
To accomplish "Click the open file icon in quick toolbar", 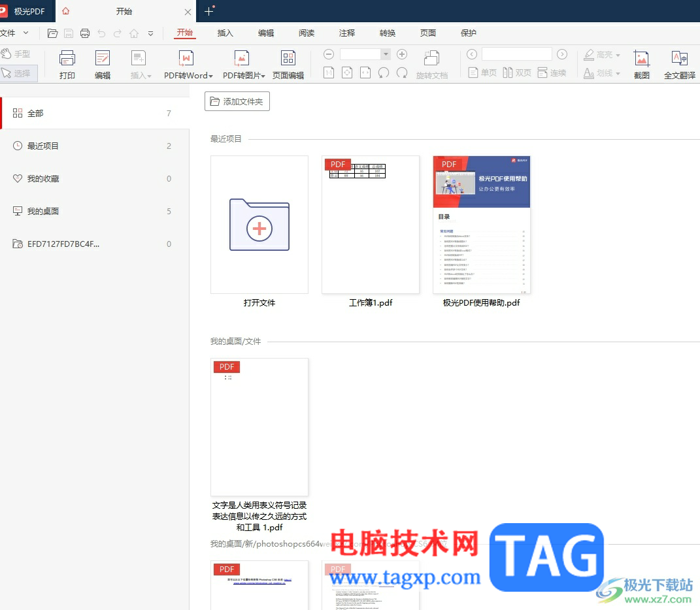I will (x=52, y=33).
